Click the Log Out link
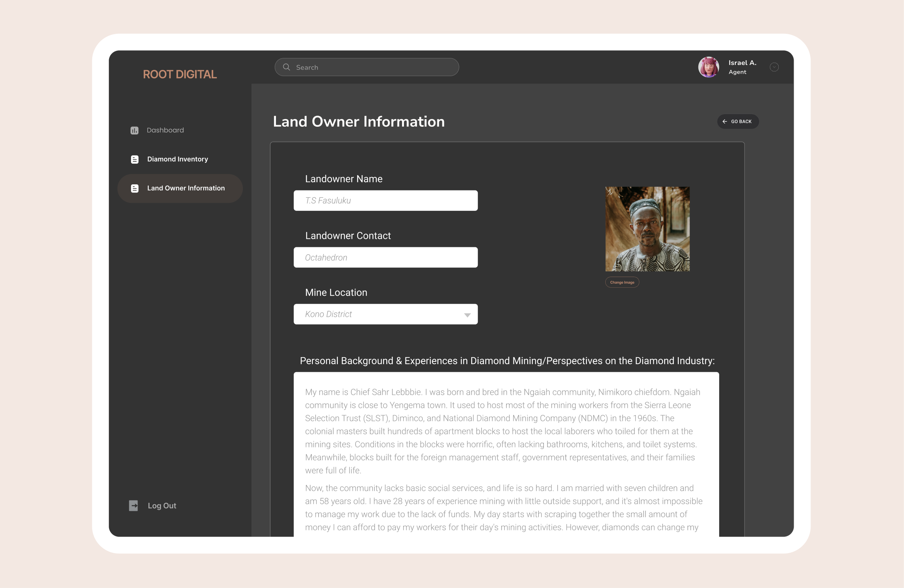The image size is (904, 588). point(162,505)
